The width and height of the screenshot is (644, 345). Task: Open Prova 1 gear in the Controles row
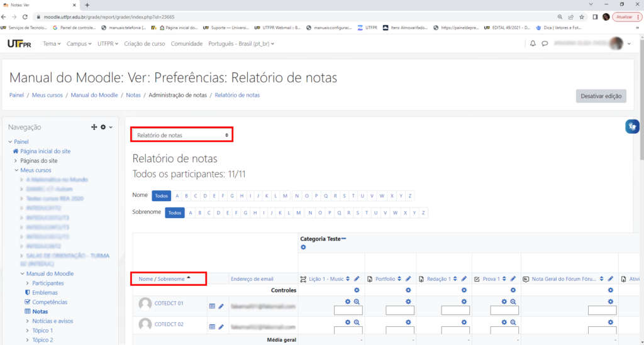click(x=513, y=290)
